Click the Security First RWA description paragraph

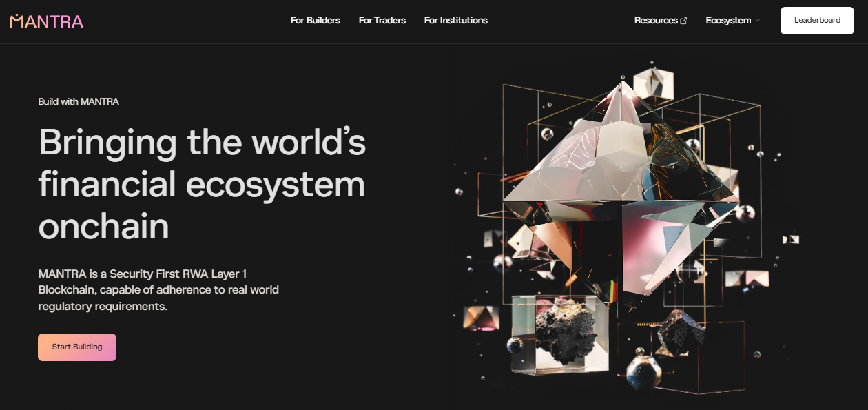[158, 290]
